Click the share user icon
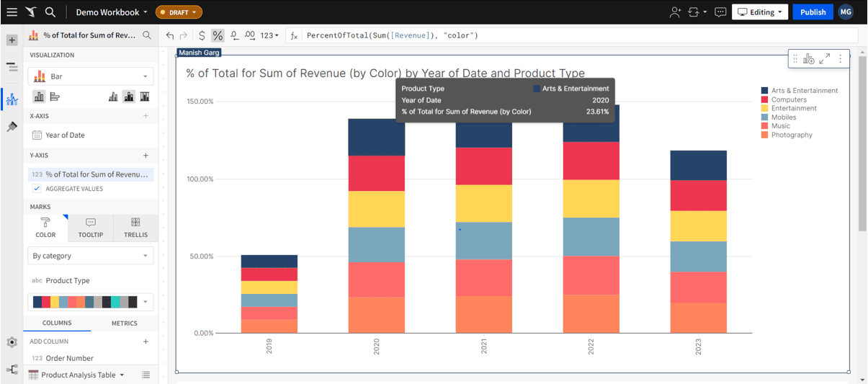This screenshot has width=868, height=384. coord(675,12)
